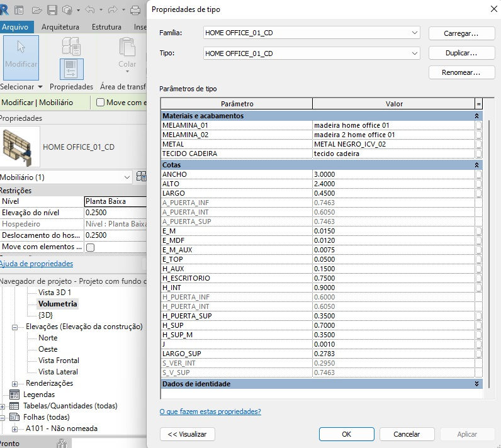Screen dimensions: 501x448
Task: Expand the Dados de identidade group
Action: point(476,384)
